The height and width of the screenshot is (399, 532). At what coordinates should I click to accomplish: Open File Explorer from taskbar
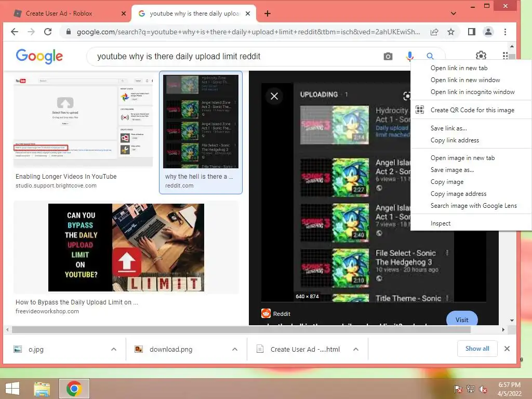coord(42,389)
